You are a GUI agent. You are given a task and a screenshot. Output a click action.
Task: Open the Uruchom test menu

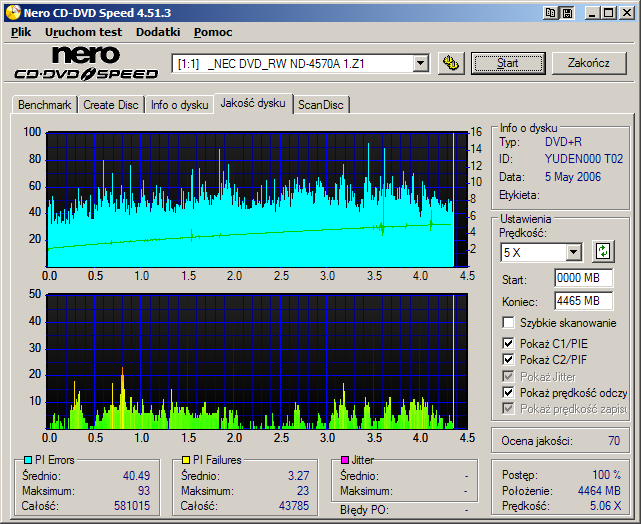point(83,32)
